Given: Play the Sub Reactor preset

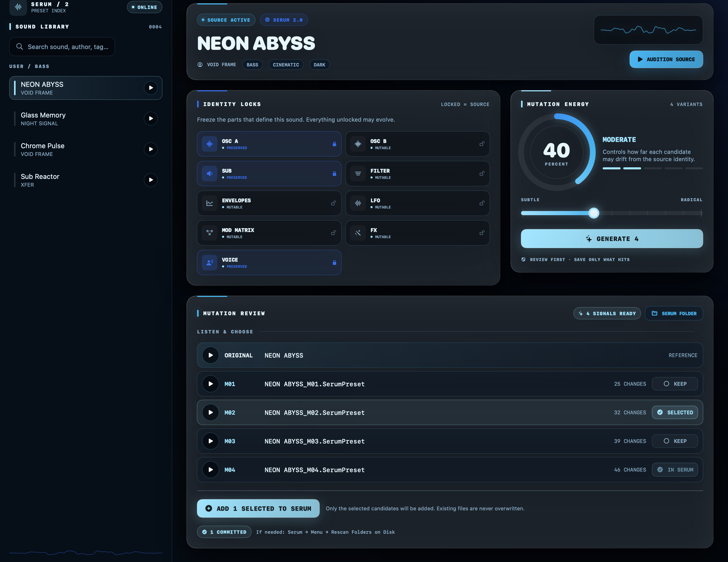Looking at the screenshot, I should (151, 180).
